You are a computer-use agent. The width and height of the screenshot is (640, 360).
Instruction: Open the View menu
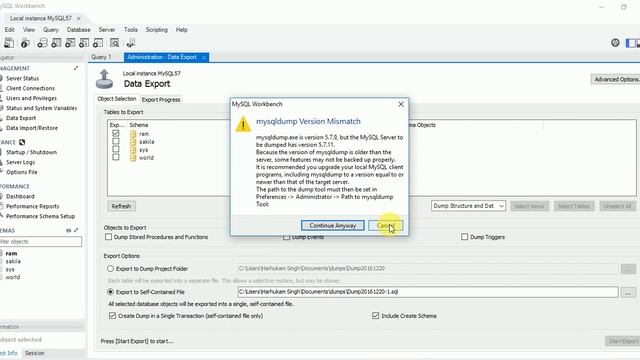[29, 30]
